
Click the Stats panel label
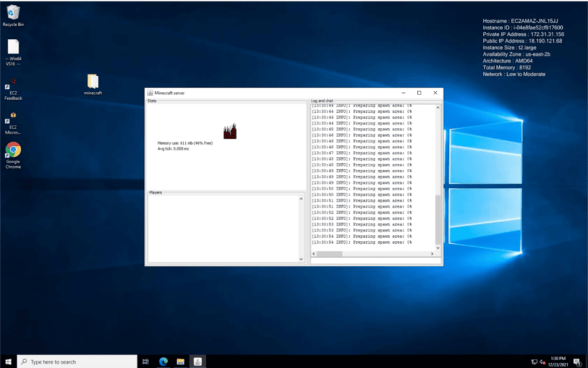coord(152,101)
